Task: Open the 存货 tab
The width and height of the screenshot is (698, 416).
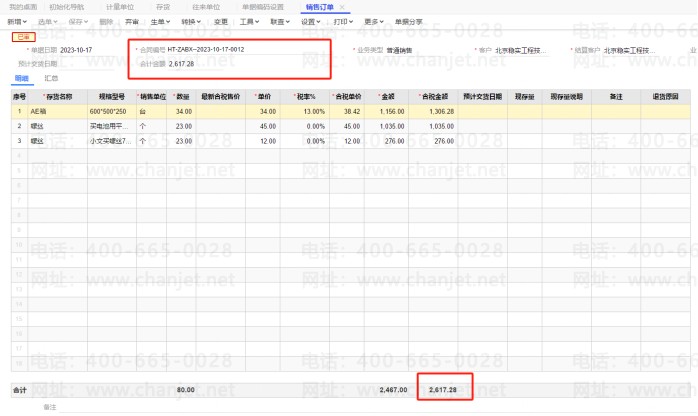Action: [163, 7]
